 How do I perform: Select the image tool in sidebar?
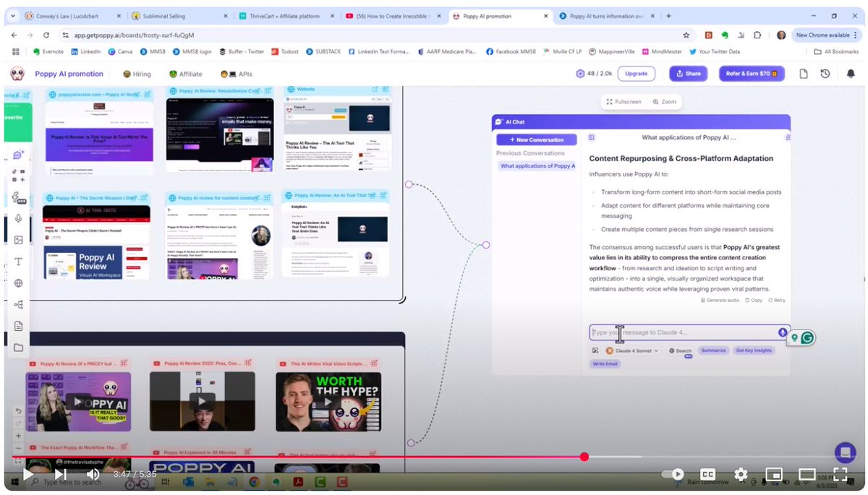(x=18, y=240)
